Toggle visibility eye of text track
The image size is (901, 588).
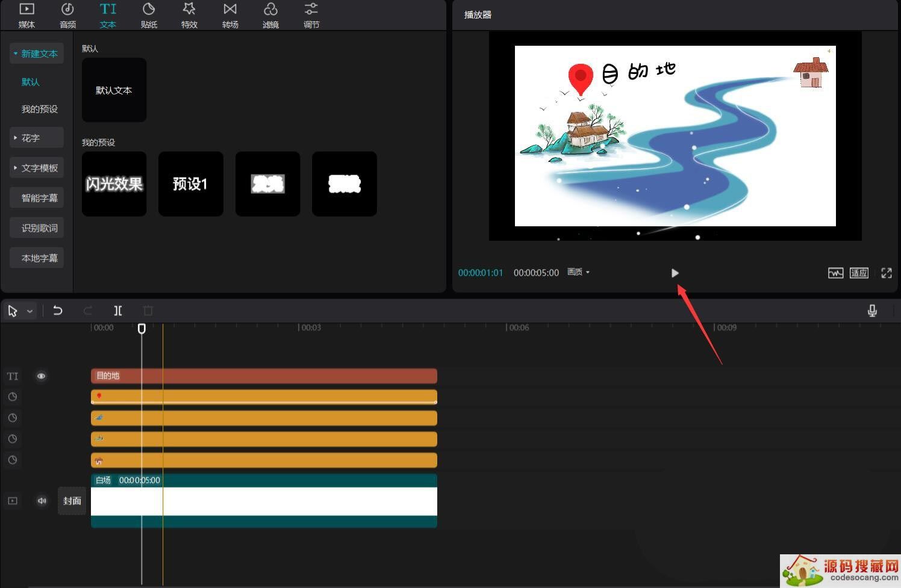[41, 376]
